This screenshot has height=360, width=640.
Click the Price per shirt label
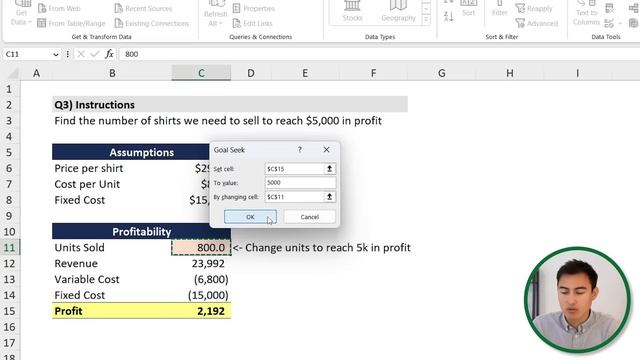[89, 168]
